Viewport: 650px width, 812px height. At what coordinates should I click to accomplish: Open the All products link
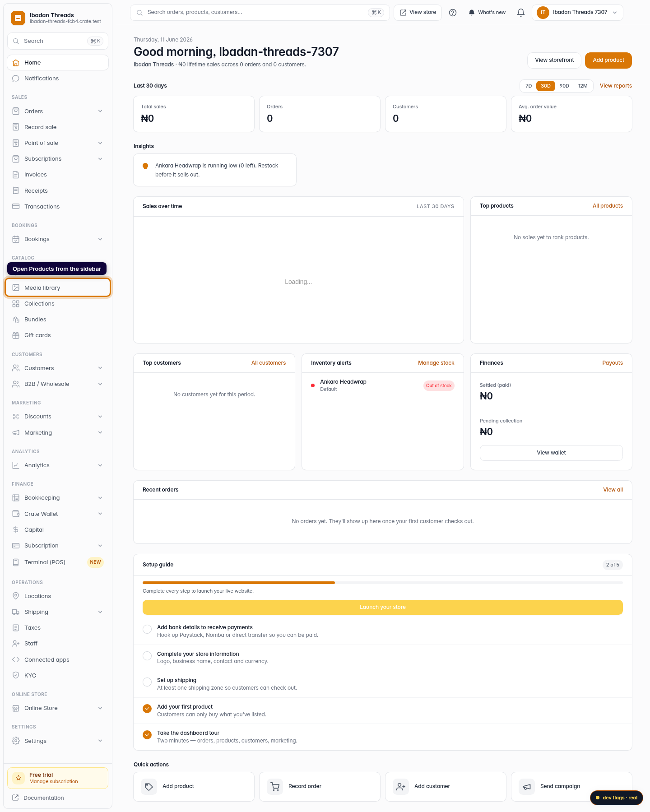point(608,206)
